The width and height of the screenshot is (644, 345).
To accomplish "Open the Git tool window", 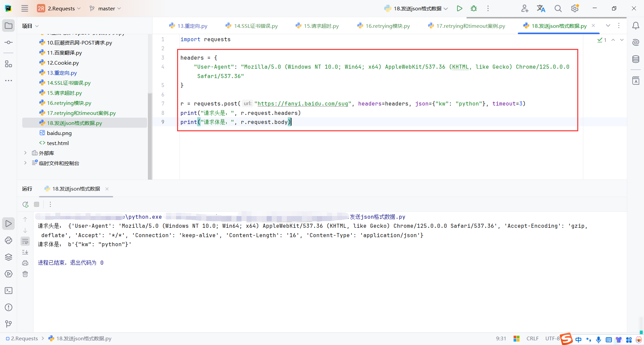I will point(8,324).
